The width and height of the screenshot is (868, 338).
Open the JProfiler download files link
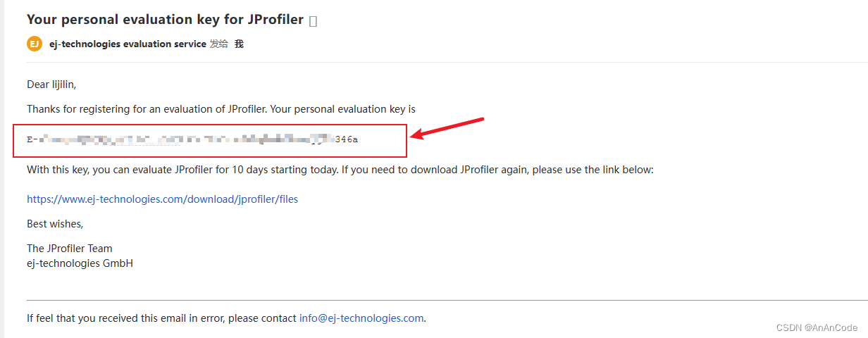tap(162, 199)
